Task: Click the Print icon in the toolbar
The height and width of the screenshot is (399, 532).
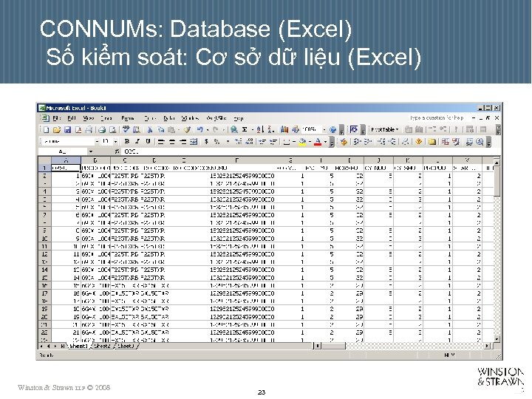Action: click(102, 129)
